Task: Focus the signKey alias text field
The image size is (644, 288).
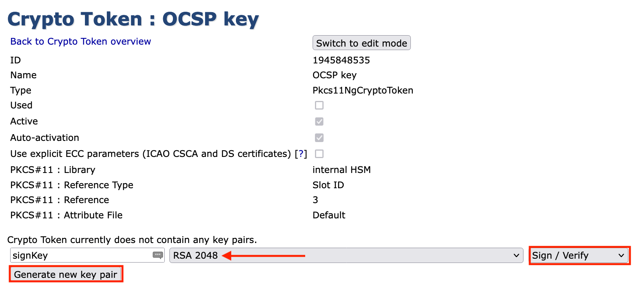Action: pos(80,256)
